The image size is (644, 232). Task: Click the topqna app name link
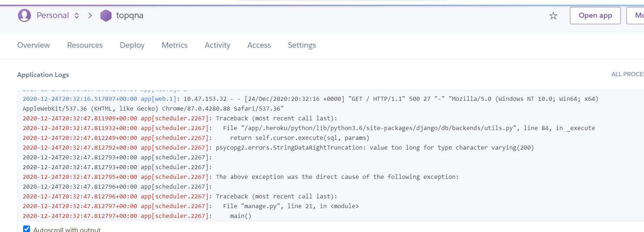pyautogui.click(x=130, y=16)
